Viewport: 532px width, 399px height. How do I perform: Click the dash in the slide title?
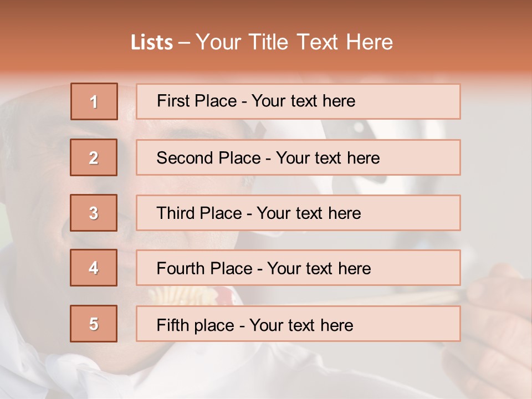pyautogui.click(x=185, y=43)
